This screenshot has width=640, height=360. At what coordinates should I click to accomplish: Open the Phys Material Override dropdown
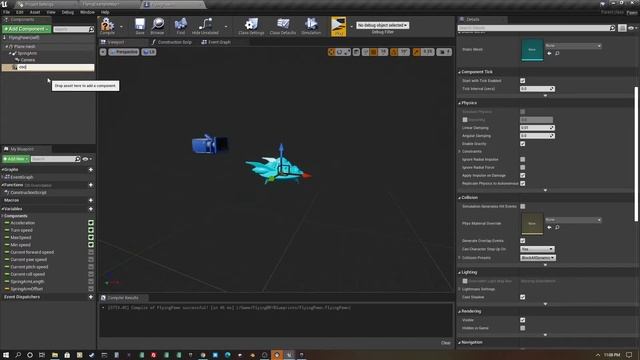click(x=573, y=220)
